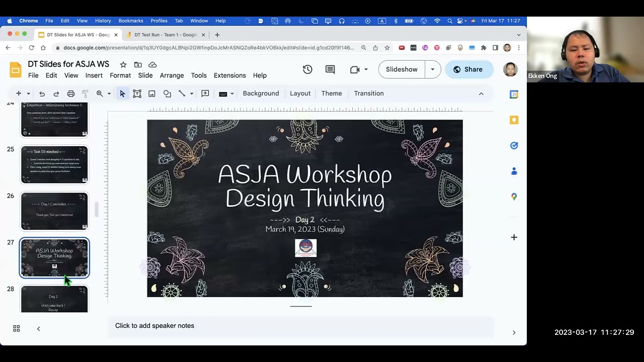Open Google Tasks side panel icon
Image resolution: width=644 pixels, height=362 pixels.
click(x=514, y=146)
